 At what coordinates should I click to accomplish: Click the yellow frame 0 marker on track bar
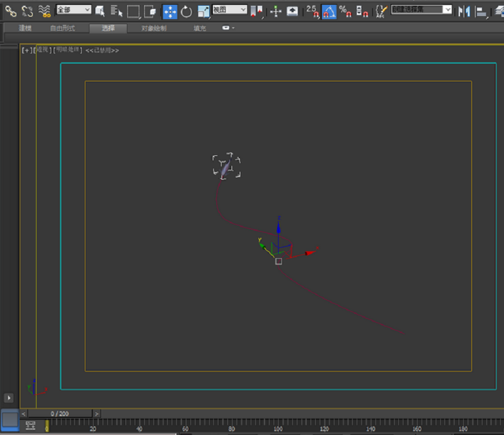tap(47, 426)
